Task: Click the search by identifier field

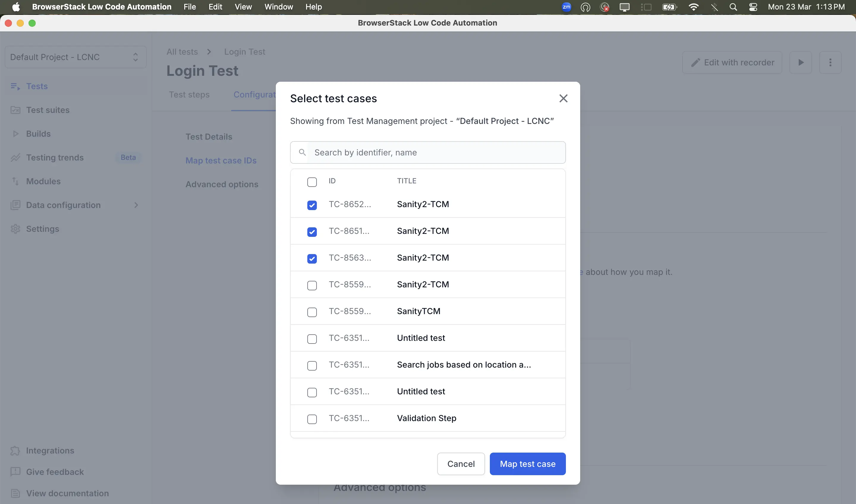Action: [427, 152]
